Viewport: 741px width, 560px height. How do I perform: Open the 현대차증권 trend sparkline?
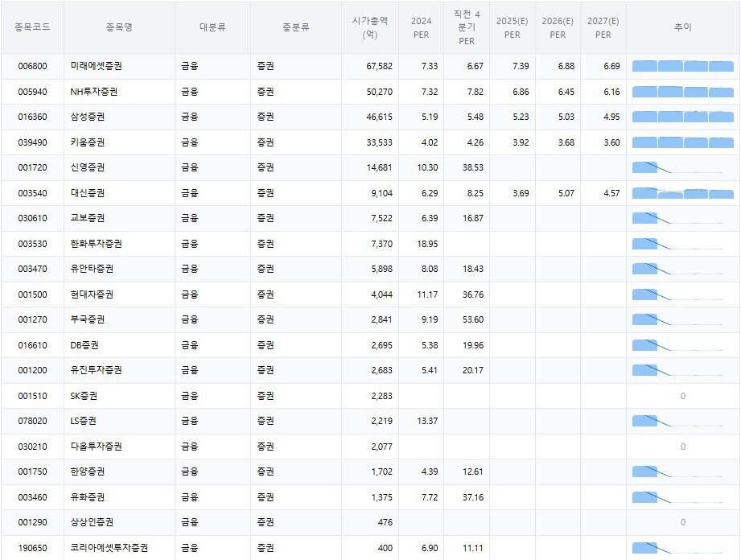678,294
